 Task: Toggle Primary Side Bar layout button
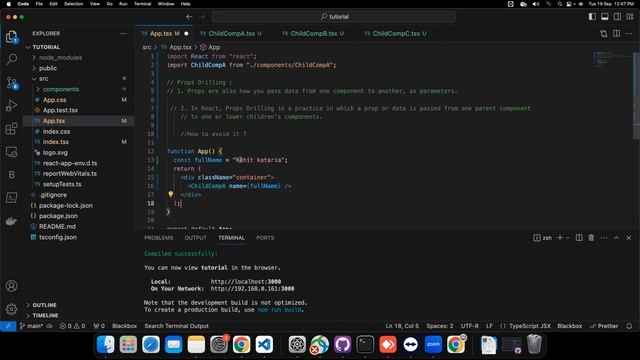pos(592,17)
